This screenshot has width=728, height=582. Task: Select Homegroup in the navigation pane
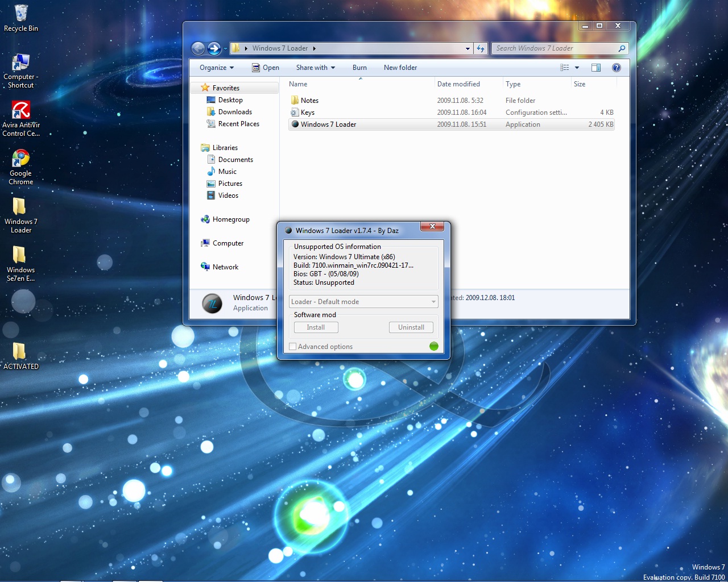231,219
